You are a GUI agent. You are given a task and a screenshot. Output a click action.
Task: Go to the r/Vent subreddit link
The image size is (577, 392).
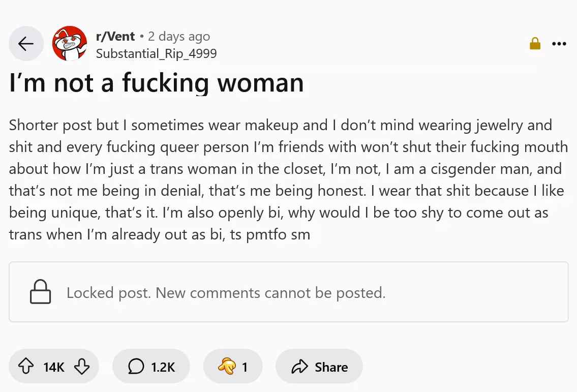tap(115, 37)
